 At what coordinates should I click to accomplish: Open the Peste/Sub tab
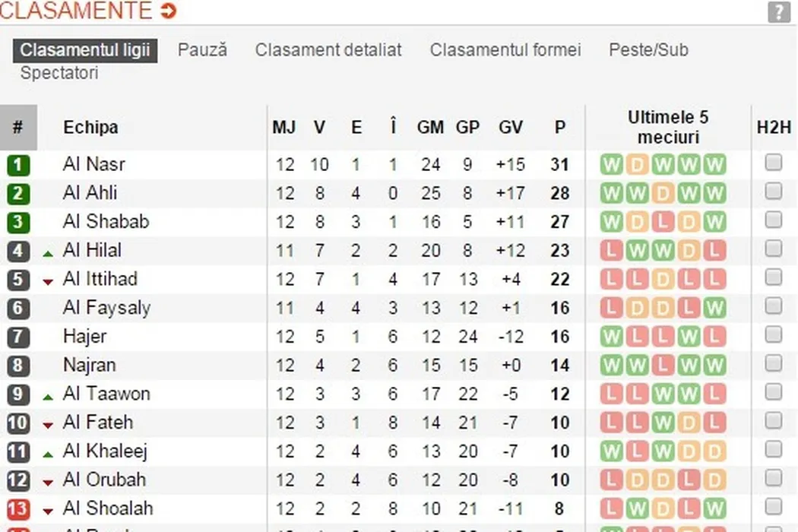click(x=648, y=50)
